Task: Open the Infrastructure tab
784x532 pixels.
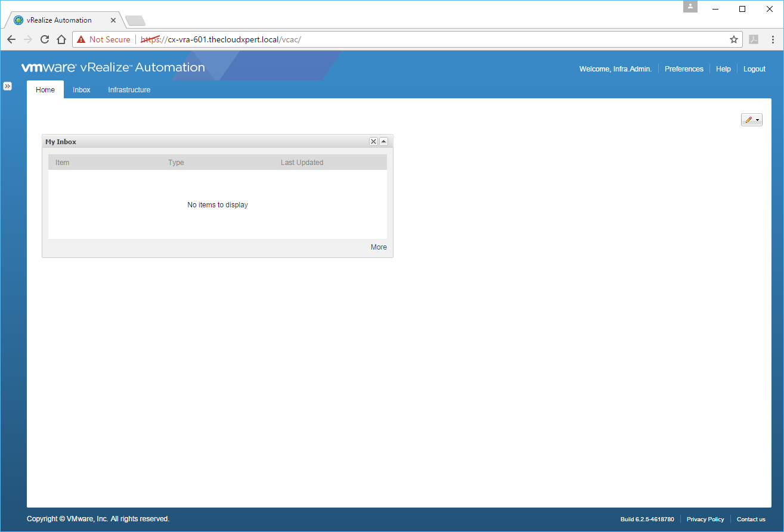Action: click(x=129, y=90)
